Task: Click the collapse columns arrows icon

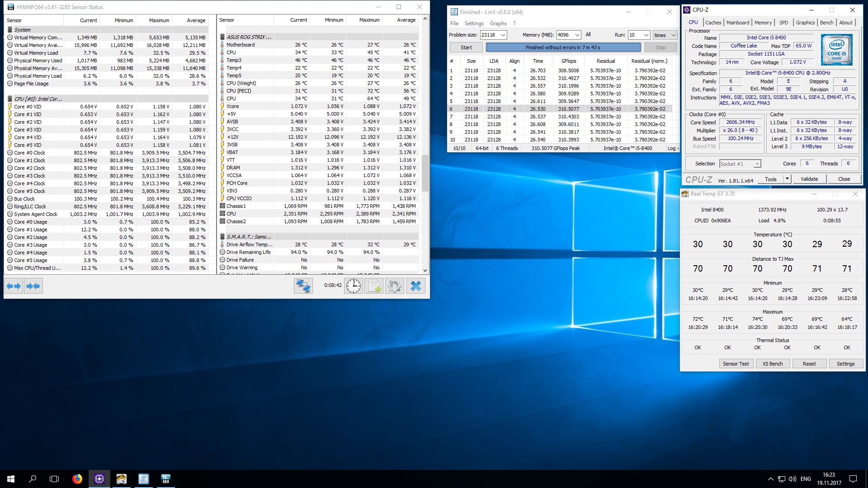Action: click(33, 286)
